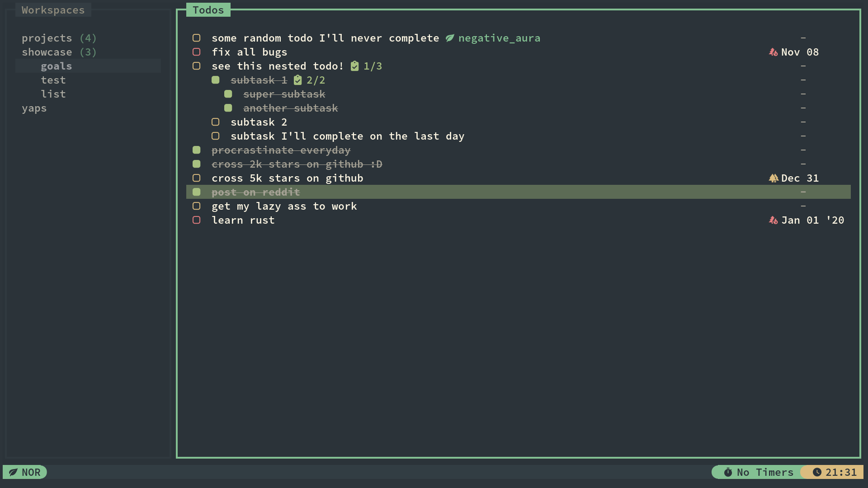Click the overdue icon beside Nov 08
This screenshot has width=868, height=488.
click(773, 52)
